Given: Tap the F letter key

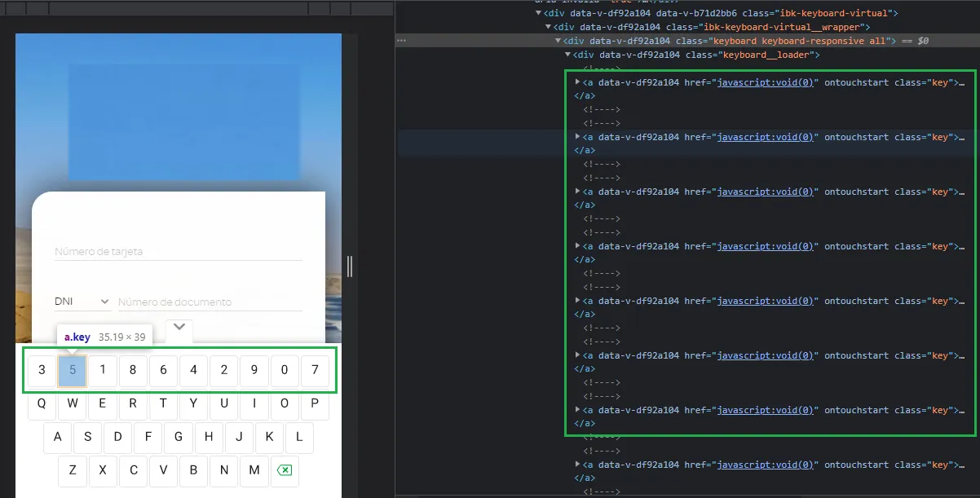Looking at the screenshot, I should click(148, 437).
